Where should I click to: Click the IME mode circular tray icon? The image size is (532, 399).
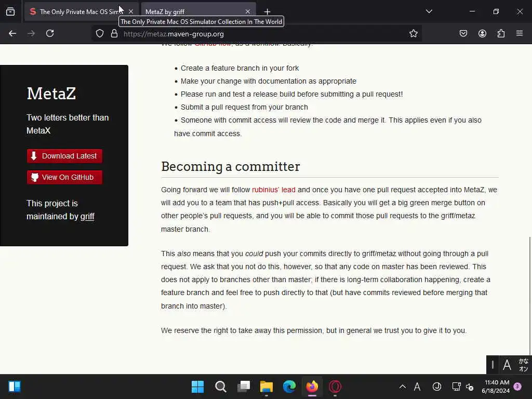click(x=436, y=387)
